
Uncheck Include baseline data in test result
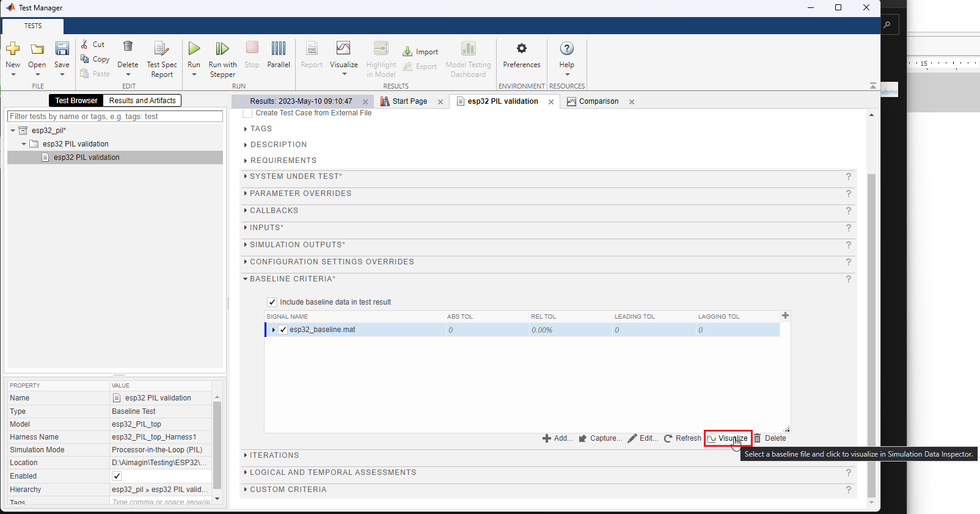272,302
